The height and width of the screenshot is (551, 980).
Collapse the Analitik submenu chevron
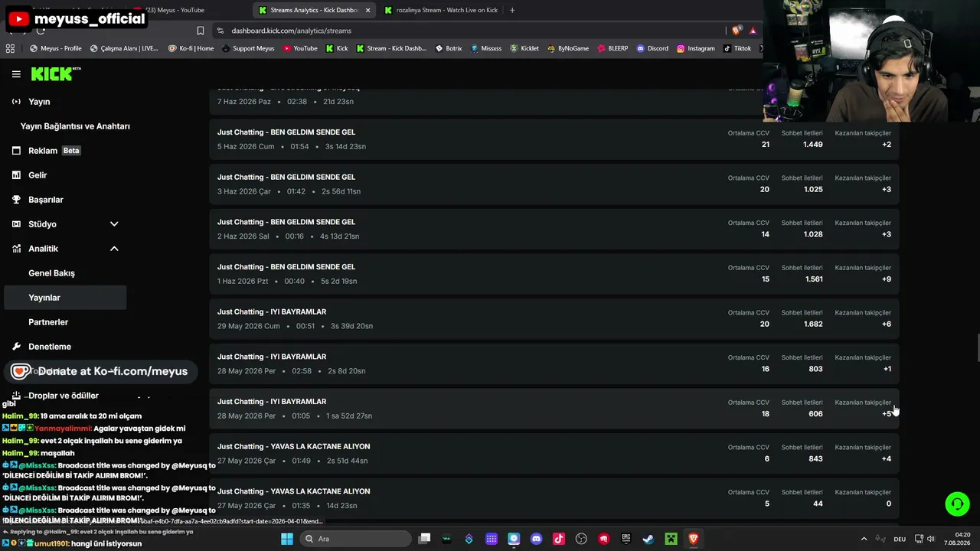pos(114,249)
